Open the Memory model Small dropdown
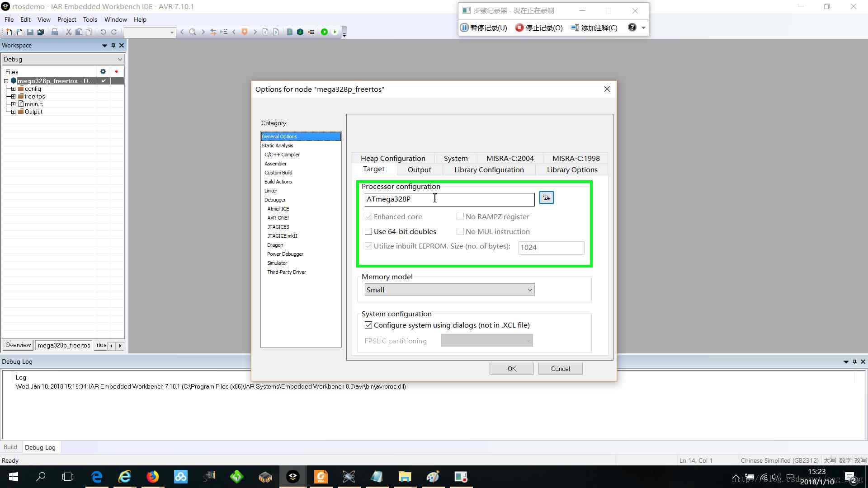The width and height of the screenshot is (868, 488). coord(449,290)
